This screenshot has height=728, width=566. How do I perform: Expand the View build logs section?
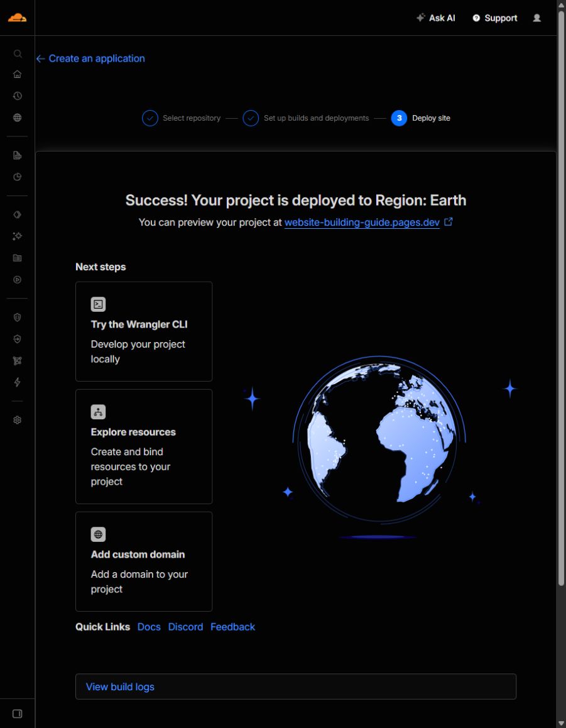click(x=296, y=687)
